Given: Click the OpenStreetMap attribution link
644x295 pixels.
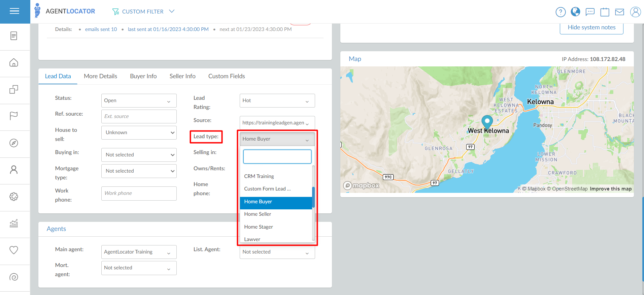Looking at the screenshot, I should tap(567, 189).
